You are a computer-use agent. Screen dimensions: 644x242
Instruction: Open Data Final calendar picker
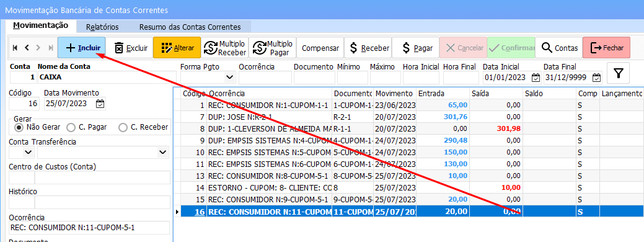click(597, 78)
